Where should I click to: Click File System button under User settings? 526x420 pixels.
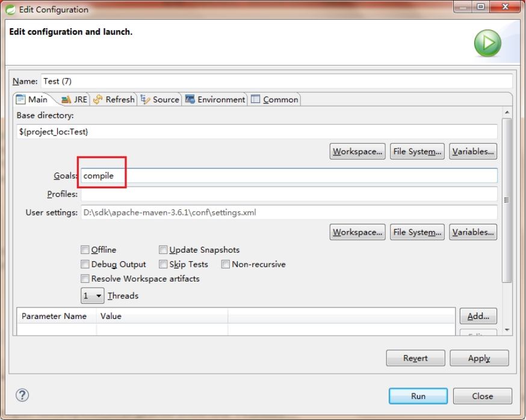[x=417, y=232]
